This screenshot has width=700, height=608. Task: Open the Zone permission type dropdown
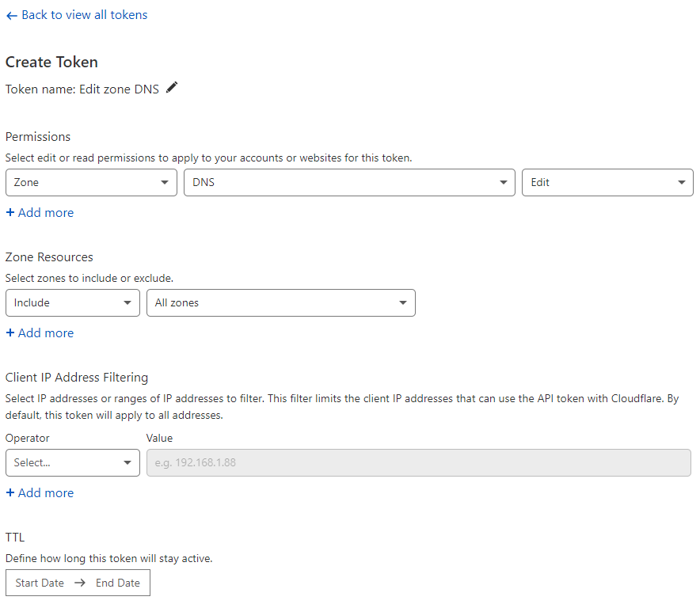tap(92, 183)
